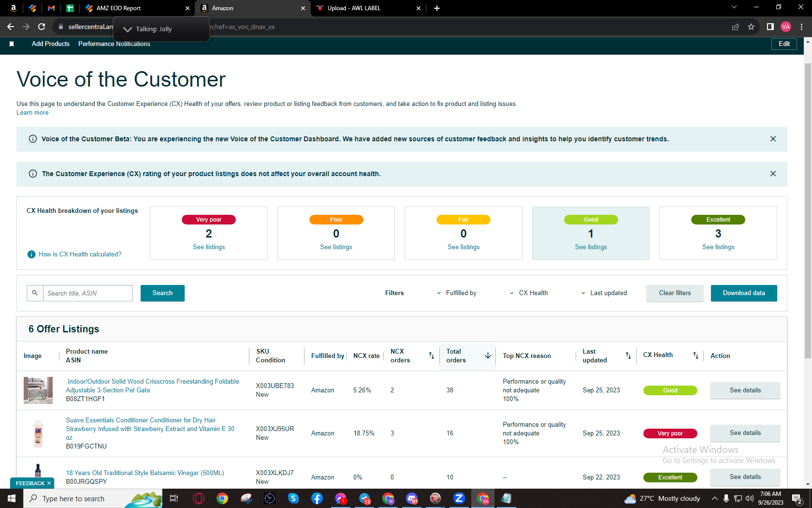See details for the Balsamic Vinegar listing
The image size is (812, 508).
click(745, 477)
